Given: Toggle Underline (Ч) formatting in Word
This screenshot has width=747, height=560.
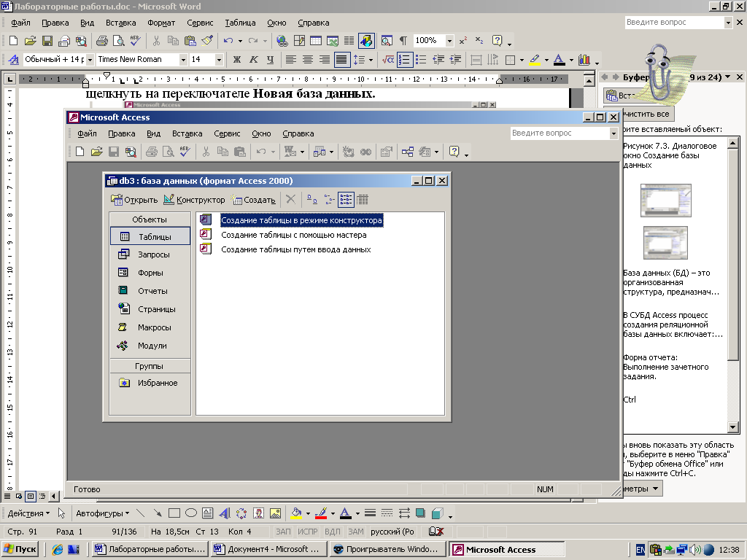Looking at the screenshot, I should coord(270,60).
